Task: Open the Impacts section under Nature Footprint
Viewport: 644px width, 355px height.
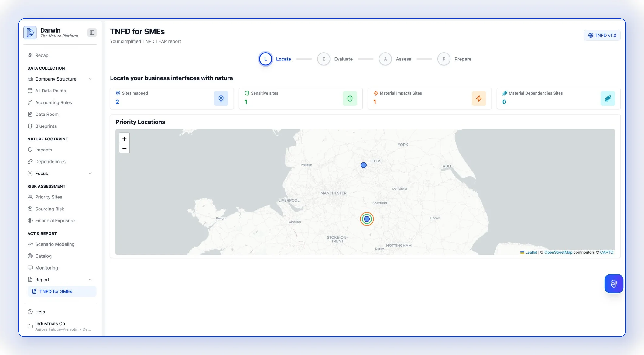Action: [x=43, y=150]
